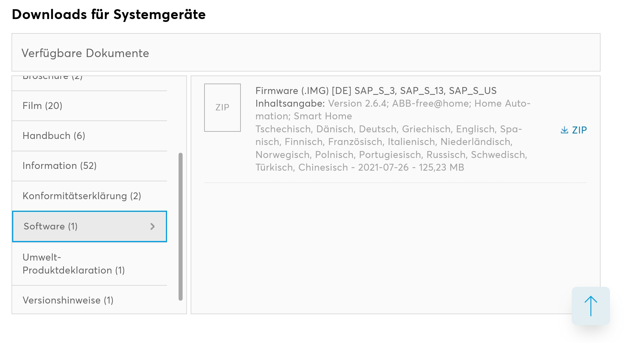
Task: Click the scroll-to-top arrow button
Action: tap(591, 306)
